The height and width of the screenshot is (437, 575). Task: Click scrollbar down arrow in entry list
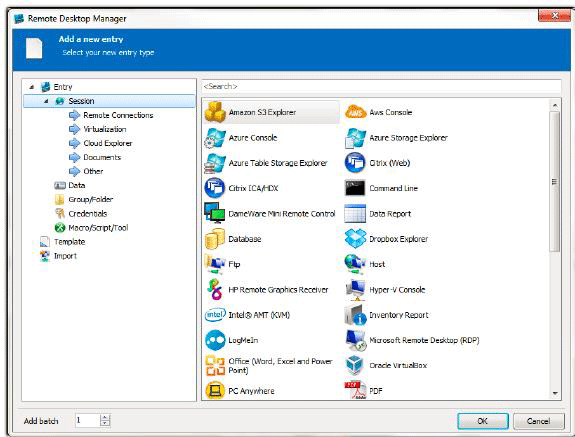[x=555, y=393]
